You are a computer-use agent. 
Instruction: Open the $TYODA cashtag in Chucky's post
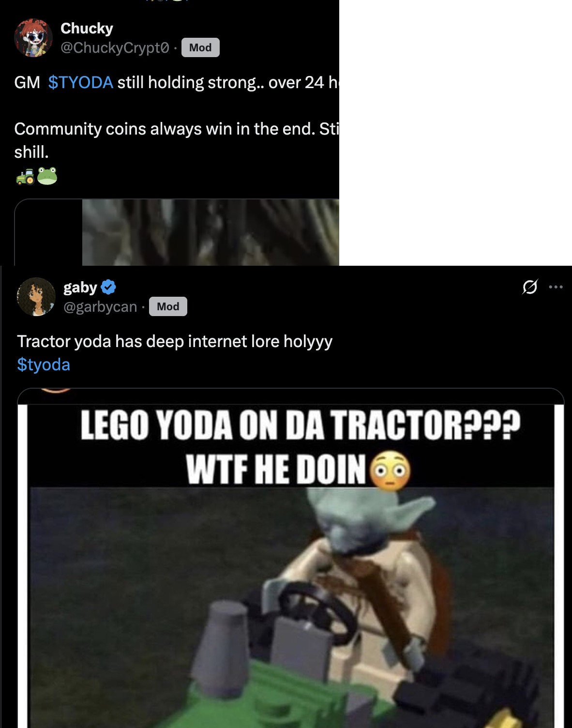pos(81,82)
